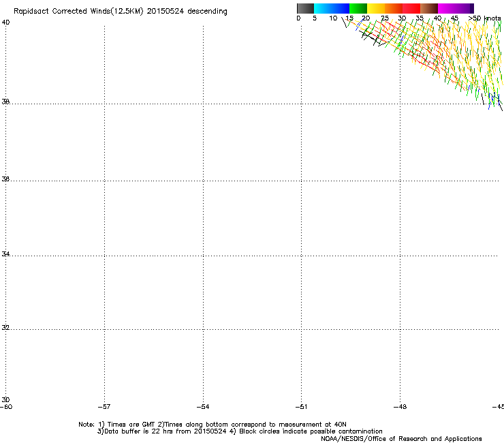Image resolution: width=504 pixels, height=443 pixels.
Task: Select the brown 35-40 knots color band
Action: tap(429, 8)
